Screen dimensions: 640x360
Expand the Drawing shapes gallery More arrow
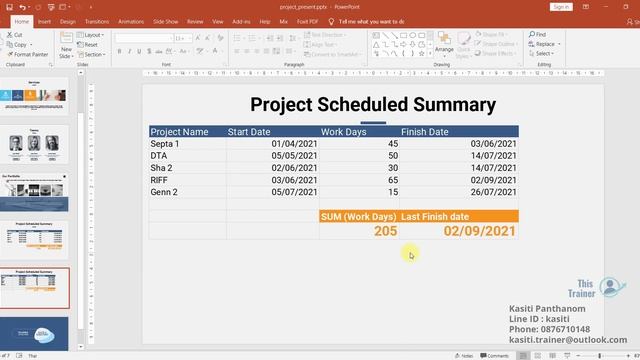click(430, 53)
